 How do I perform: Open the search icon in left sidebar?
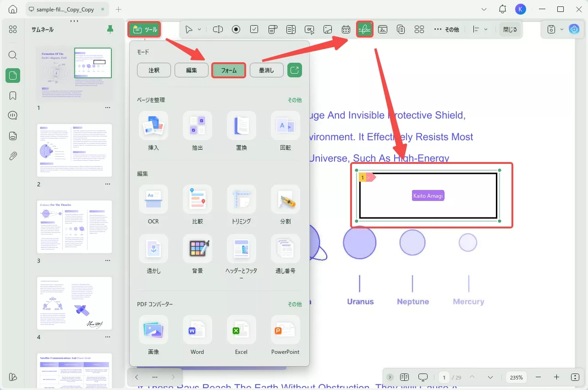pyautogui.click(x=13, y=55)
